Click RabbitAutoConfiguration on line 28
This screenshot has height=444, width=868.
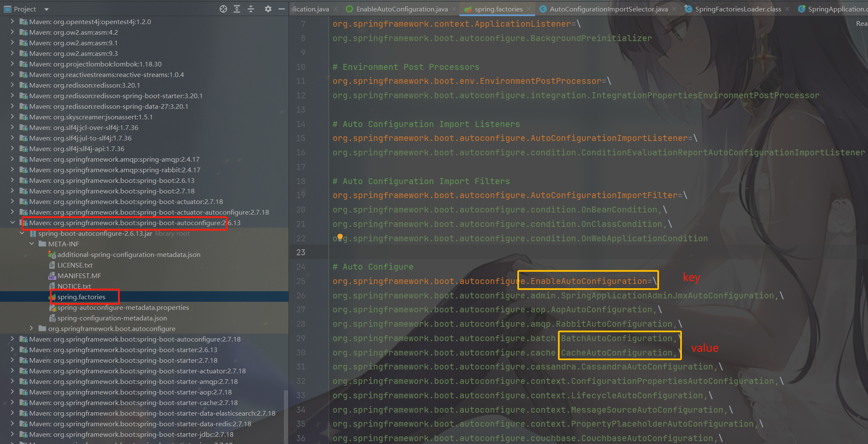coord(614,324)
